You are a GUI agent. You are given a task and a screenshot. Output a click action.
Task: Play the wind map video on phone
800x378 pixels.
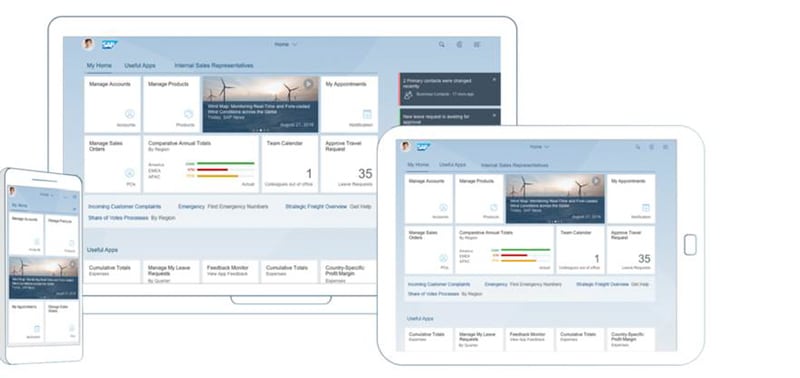pyautogui.click(x=73, y=264)
